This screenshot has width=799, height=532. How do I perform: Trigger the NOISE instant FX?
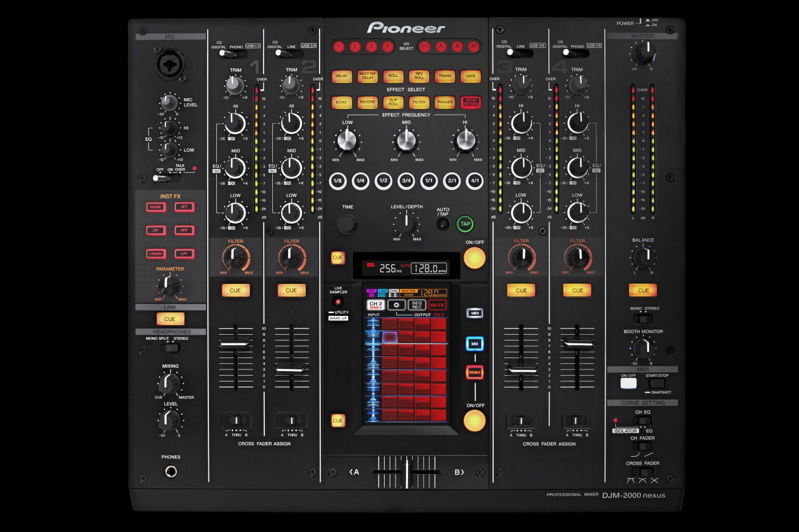tap(155, 207)
